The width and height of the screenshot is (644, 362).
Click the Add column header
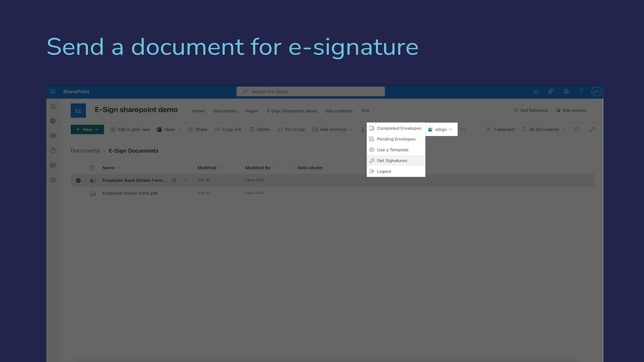tap(307, 168)
